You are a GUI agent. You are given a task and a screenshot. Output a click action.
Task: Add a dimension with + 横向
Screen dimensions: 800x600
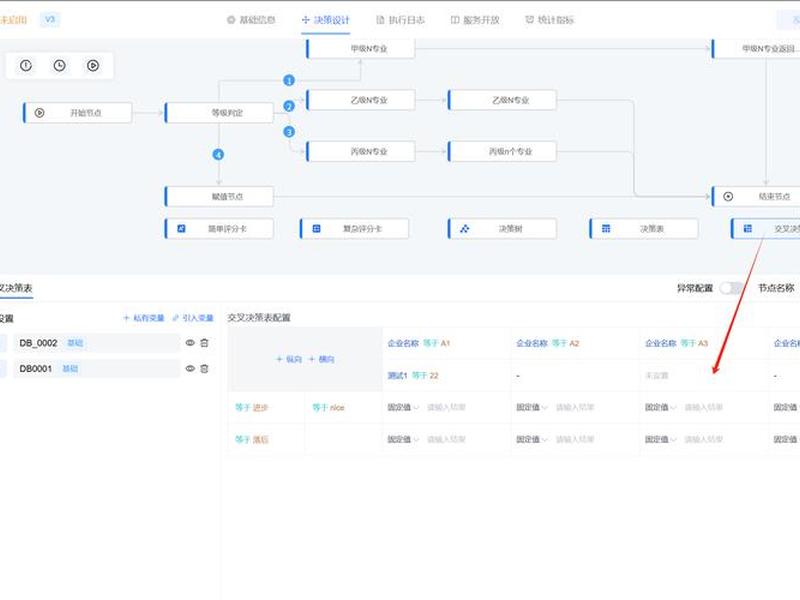pyautogui.click(x=321, y=359)
